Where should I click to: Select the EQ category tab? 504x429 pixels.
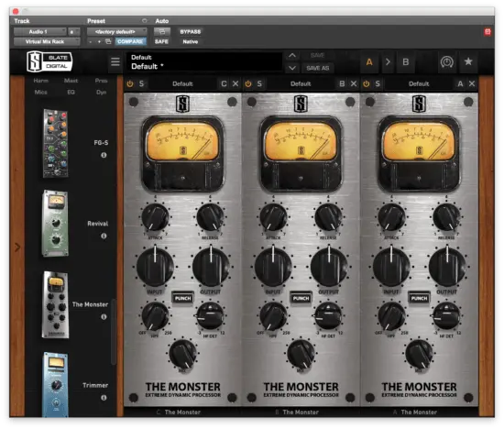point(71,92)
